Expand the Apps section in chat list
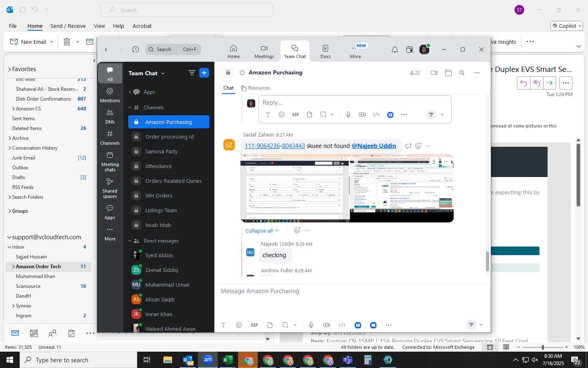 [x=130, y=92]
